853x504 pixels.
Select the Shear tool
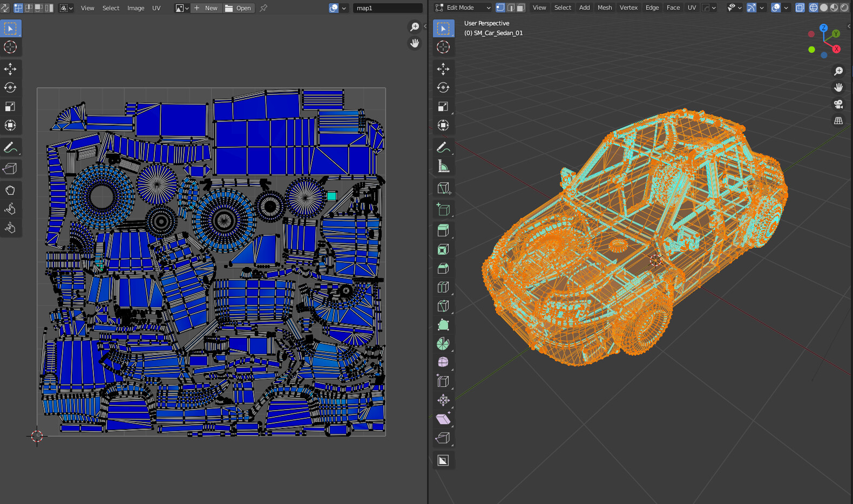tap(443, 419)
